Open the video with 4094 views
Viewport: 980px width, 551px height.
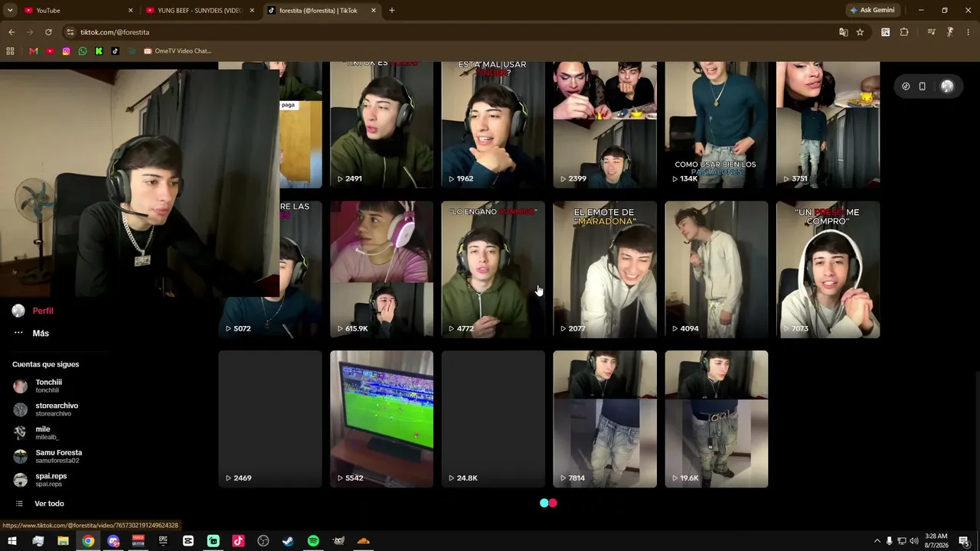tap(716, 269)
